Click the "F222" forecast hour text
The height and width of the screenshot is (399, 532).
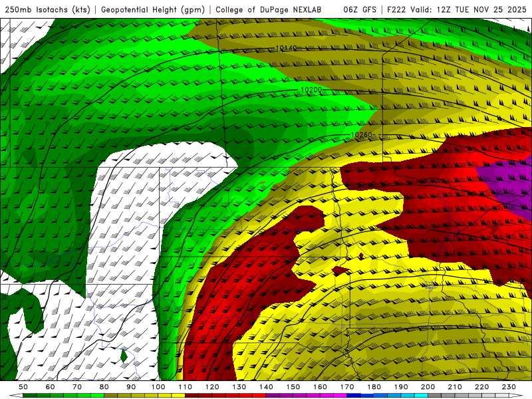tap(397, 9)
